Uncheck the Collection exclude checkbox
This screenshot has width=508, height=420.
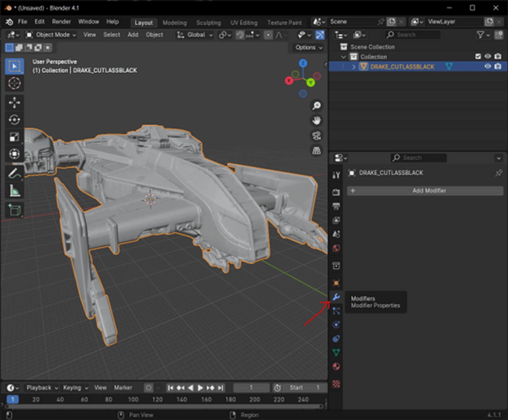click(478, 57)
